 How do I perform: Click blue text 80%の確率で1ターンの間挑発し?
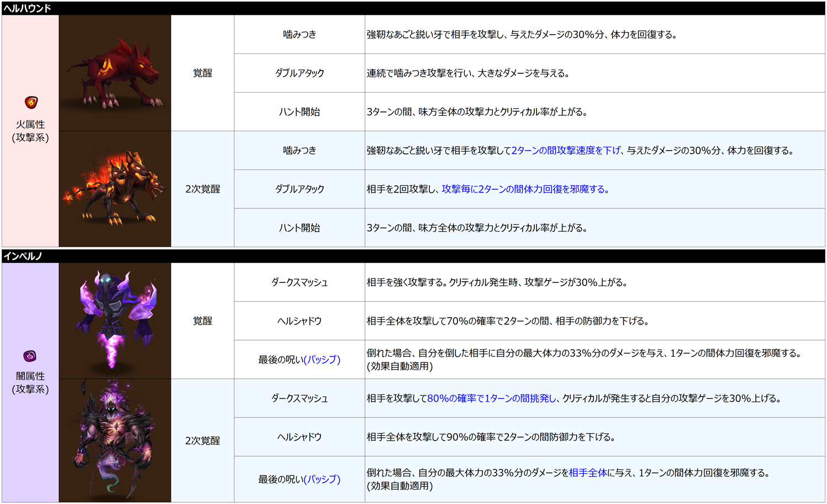coord(492,398)
